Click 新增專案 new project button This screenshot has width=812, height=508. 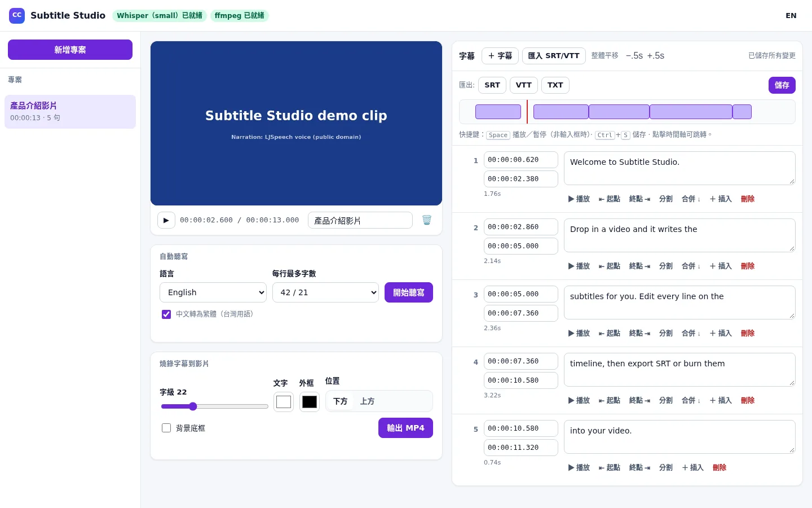70,50
